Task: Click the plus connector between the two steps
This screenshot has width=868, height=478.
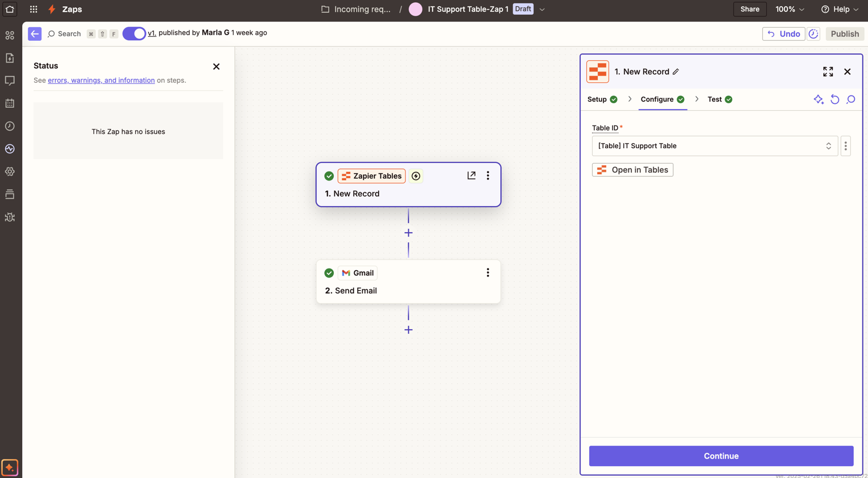Action: pos(408,233)
